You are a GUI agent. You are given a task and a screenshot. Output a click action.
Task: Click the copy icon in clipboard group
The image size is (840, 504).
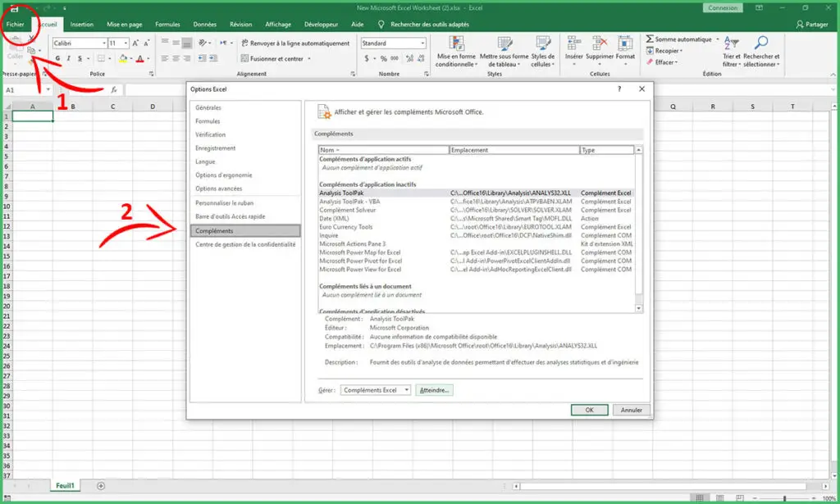pos(32,50)
